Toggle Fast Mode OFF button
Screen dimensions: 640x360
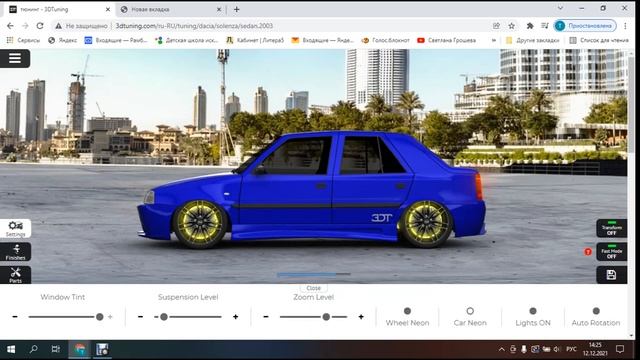tap(611, 252)
